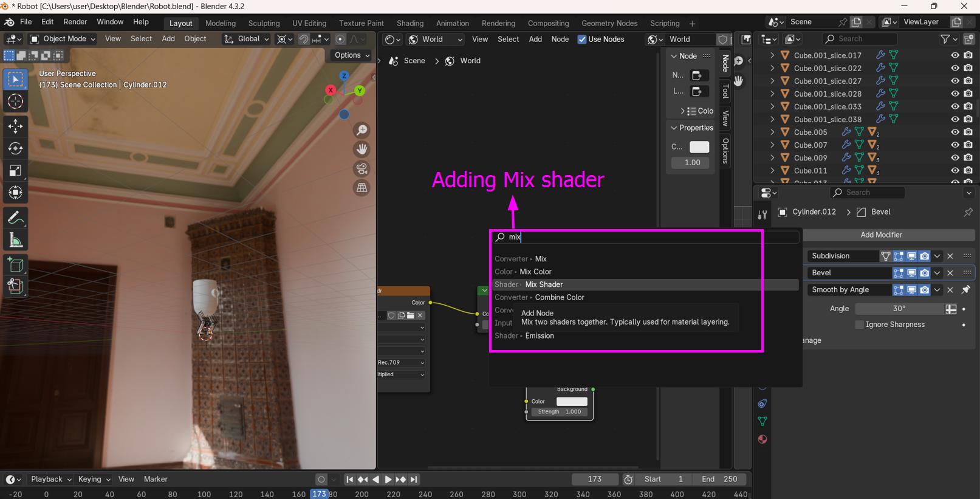Adjust the Smooth by Angle angle slider
Image resolution: width=980 pixels, height=499 pixels.
[x=899, y=309]
